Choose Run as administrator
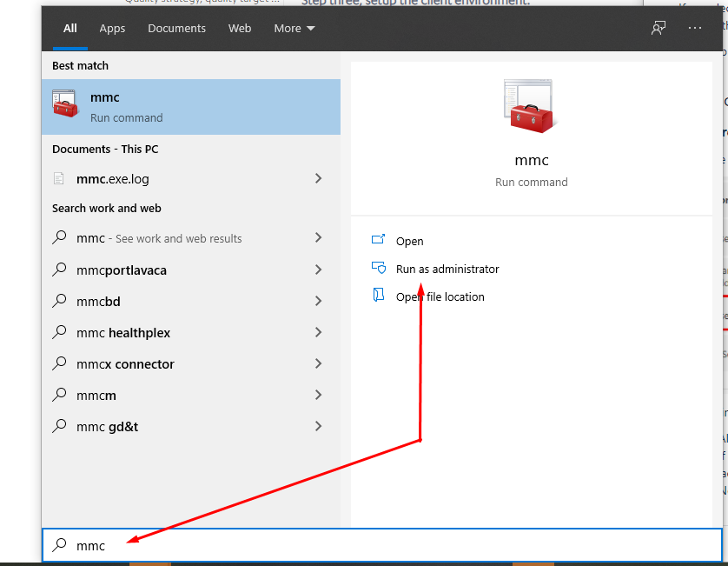728x566 pixels. 447,269
